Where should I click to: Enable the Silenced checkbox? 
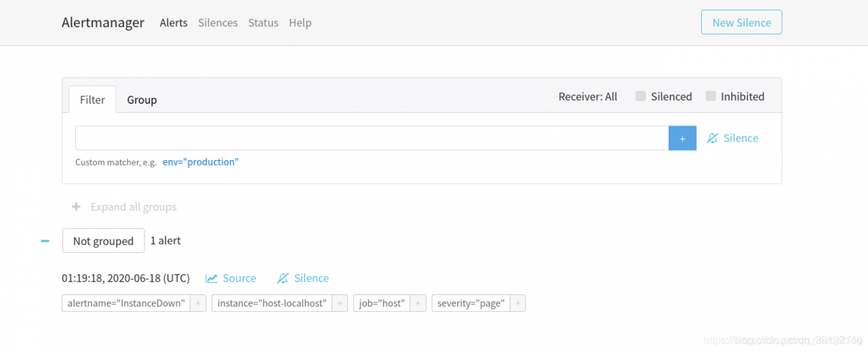[x=641, y=96]
